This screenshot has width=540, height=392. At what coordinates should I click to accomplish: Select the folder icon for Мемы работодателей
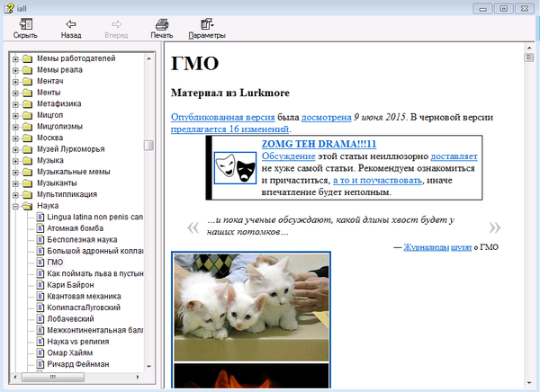pyautogui.click(x=28, y=58)
